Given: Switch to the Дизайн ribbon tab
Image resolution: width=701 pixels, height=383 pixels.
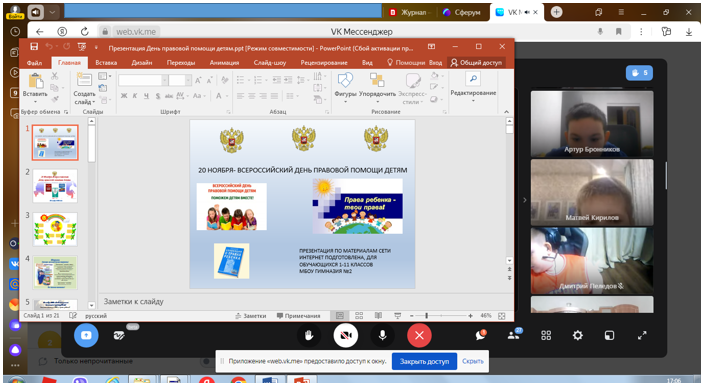Looking at the screenshot, I should [x=142, y=63].
